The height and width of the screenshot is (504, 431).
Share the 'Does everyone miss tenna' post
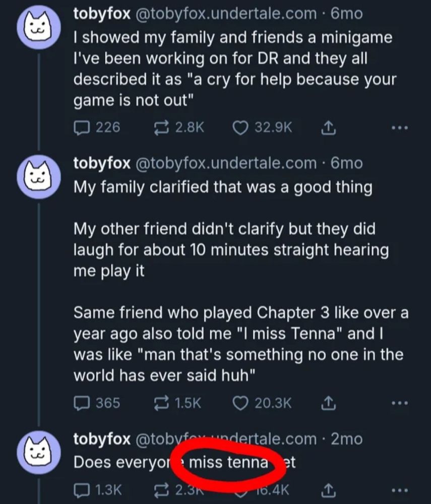(x=329, y=490)
